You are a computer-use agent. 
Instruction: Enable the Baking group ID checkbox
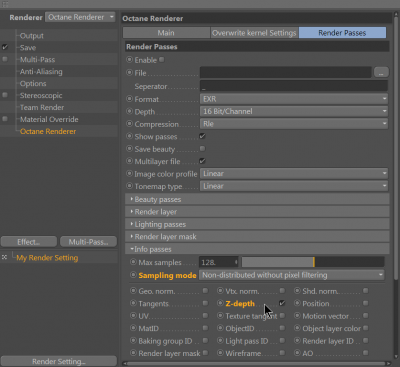[205, 340]
